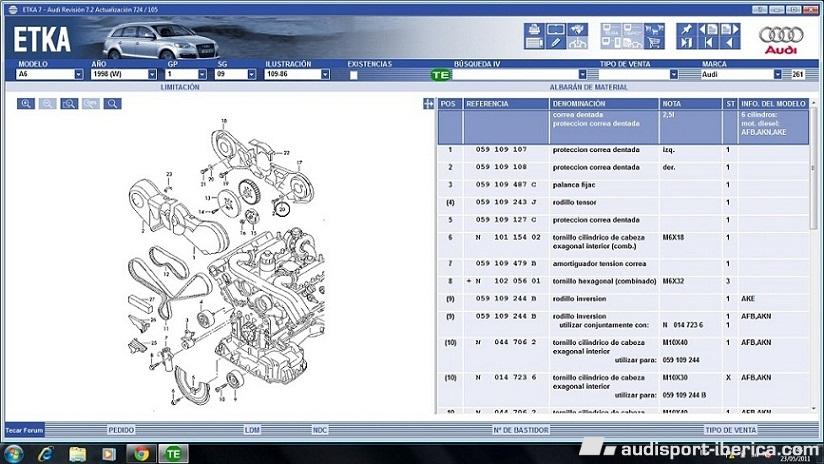The image size is (824, 464).
Task: Open the SG dropdown showing 09
Action: 251,74
